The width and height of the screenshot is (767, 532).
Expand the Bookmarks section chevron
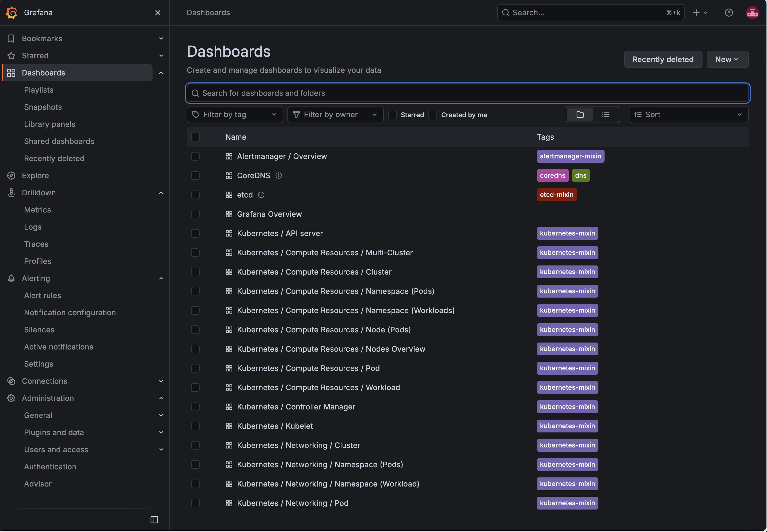coord(161,39)
